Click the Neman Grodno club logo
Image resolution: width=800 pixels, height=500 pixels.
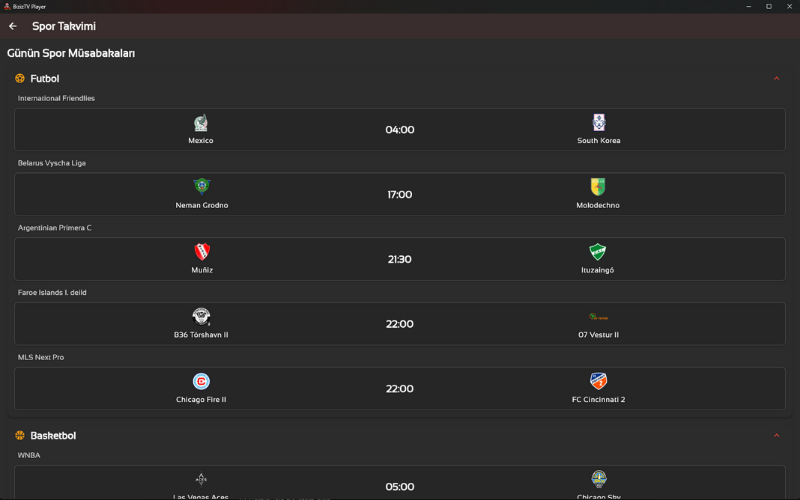(x=201, y=187)
